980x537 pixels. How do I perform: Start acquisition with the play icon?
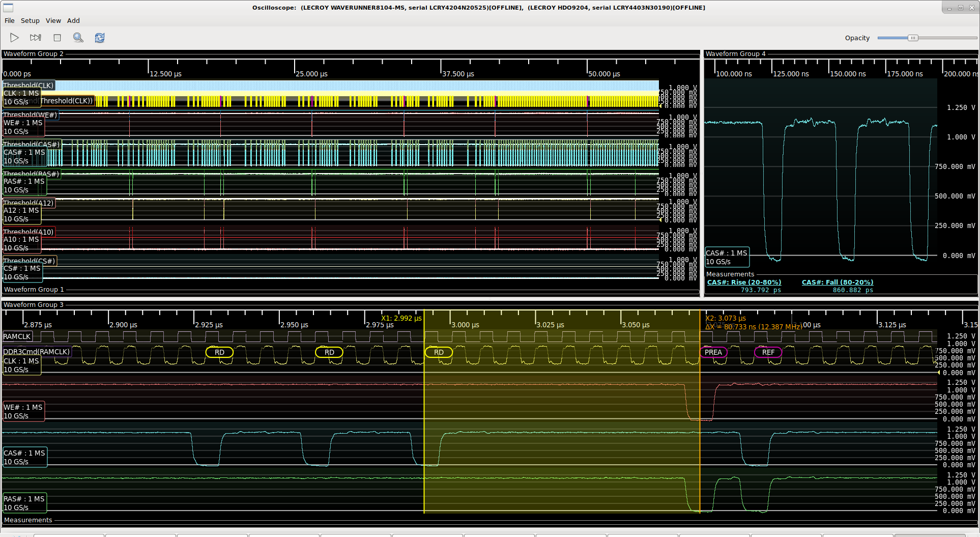click(x=14, y=38)
